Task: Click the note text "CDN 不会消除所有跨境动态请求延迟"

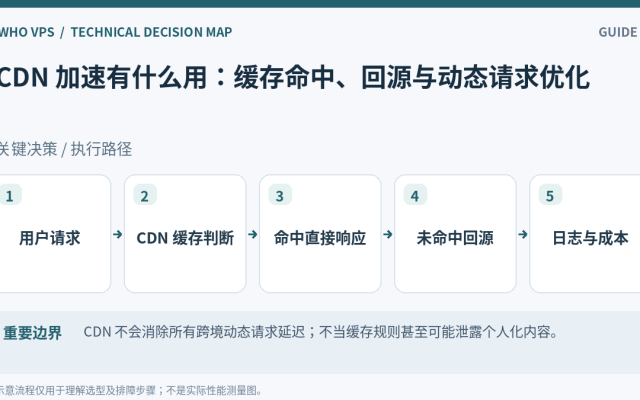Action: point(194,332)
